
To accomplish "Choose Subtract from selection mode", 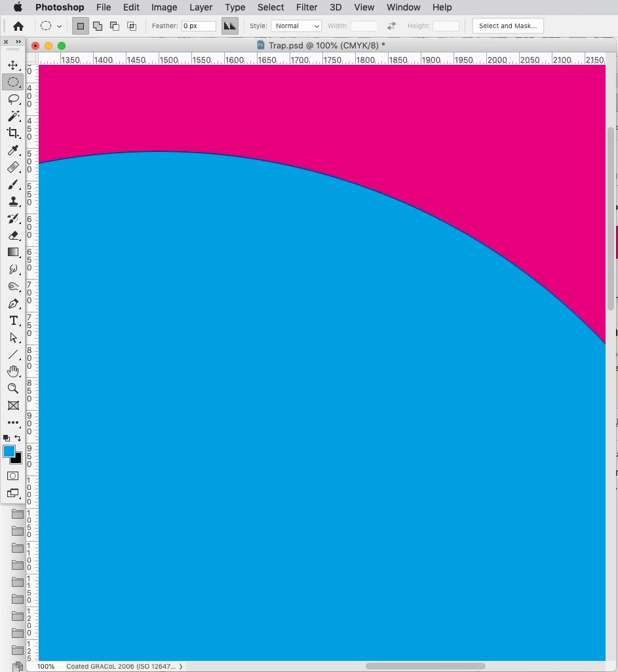I will point(115,26).
